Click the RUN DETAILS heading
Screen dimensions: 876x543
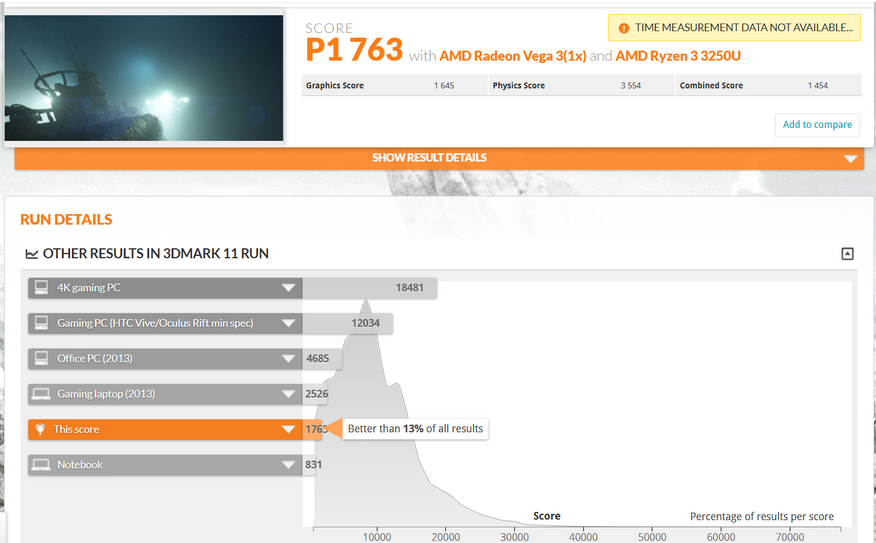pyautogui.click(x=66, y=220)
